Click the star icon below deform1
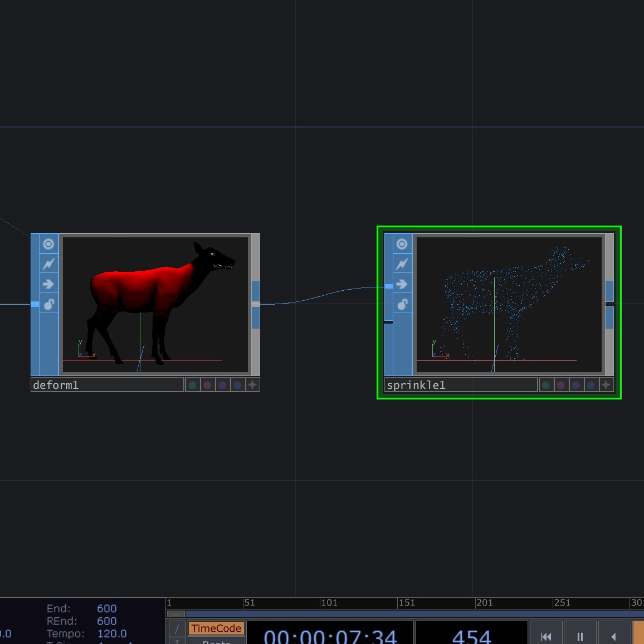The height and width of the screenshot is (644, 644). tap(252, 385)
